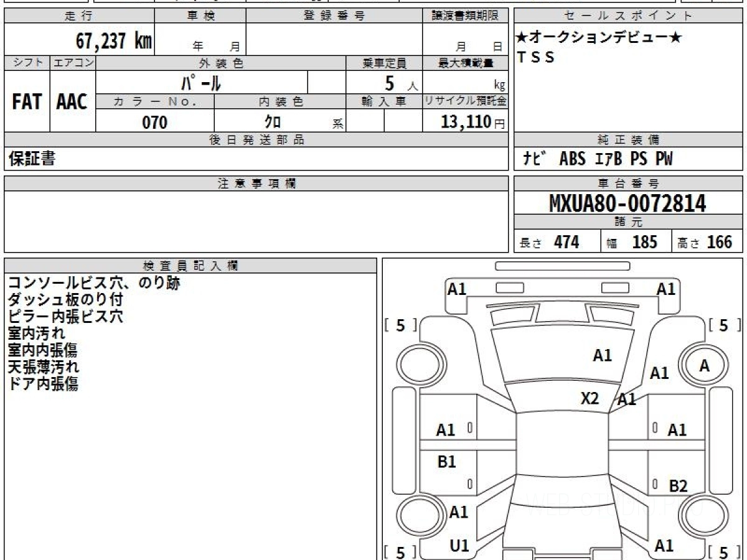Select the ナビ ABS エアB PS PW equipment line
This screenshot has width=747, height=560.
click(598, 159)
